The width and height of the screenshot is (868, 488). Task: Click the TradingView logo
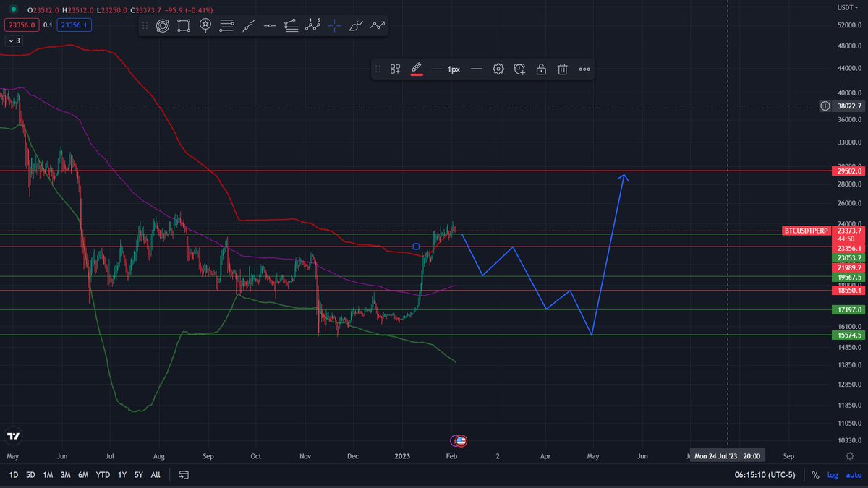(13, 436)
